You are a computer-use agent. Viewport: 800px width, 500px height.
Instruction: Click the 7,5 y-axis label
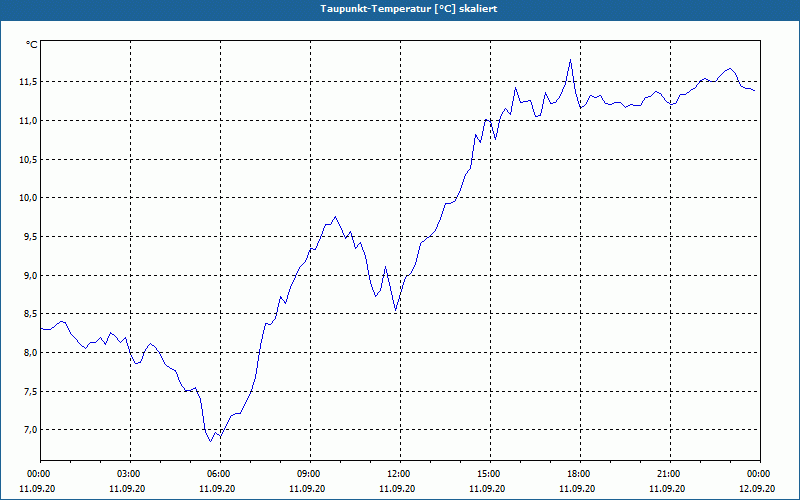click(x=29, y=391)
